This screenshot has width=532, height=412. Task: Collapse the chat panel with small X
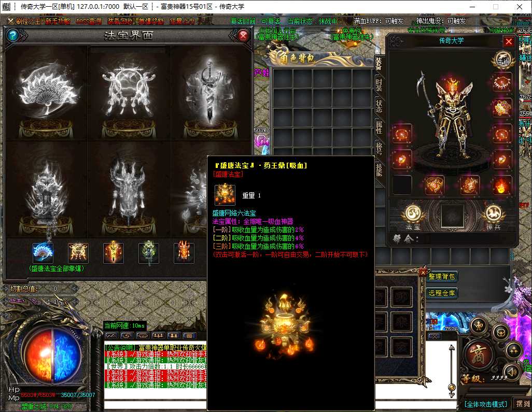[x=435, y=336]
